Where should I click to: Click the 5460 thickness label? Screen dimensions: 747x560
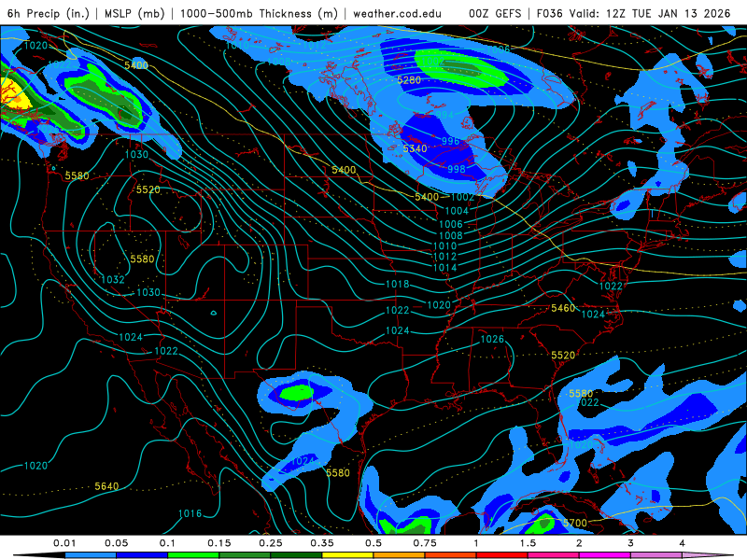tap(563, 308)
